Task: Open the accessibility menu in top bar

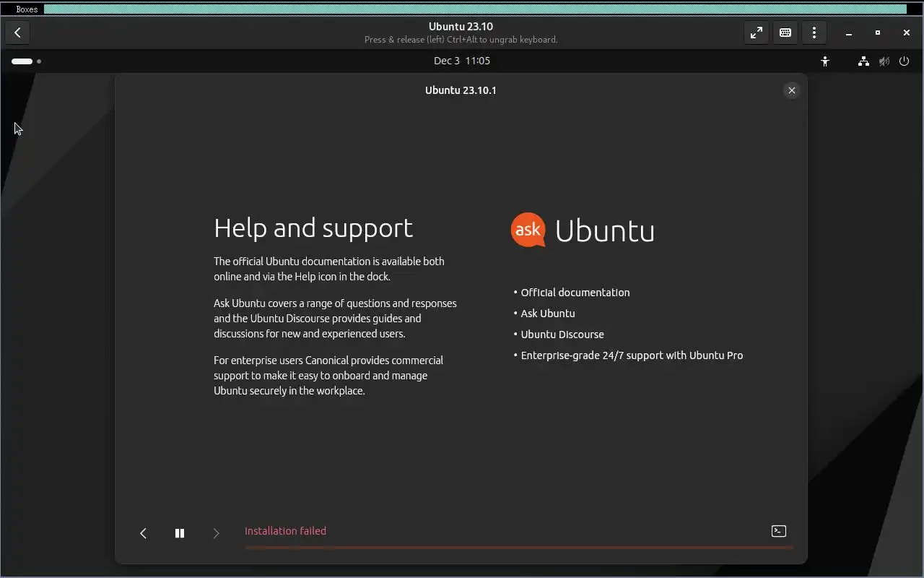Action: pos(825,61)
